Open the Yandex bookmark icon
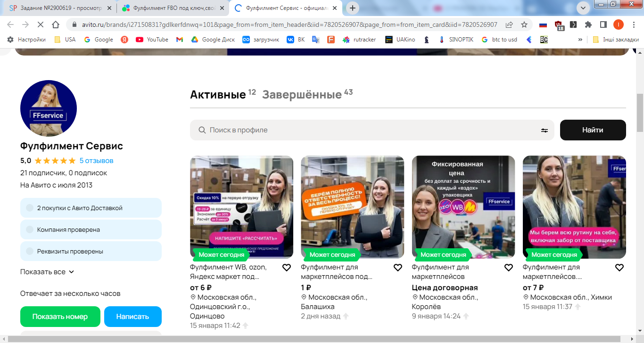The image size is (644, 343). (x=124, y=40)
